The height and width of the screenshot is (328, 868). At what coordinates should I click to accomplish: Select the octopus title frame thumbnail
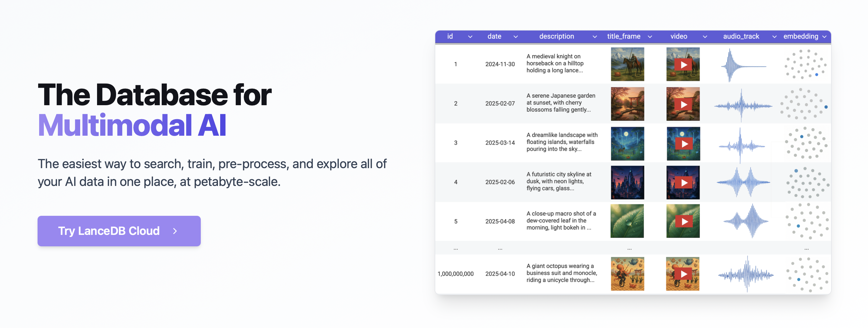tap(627, 274)
